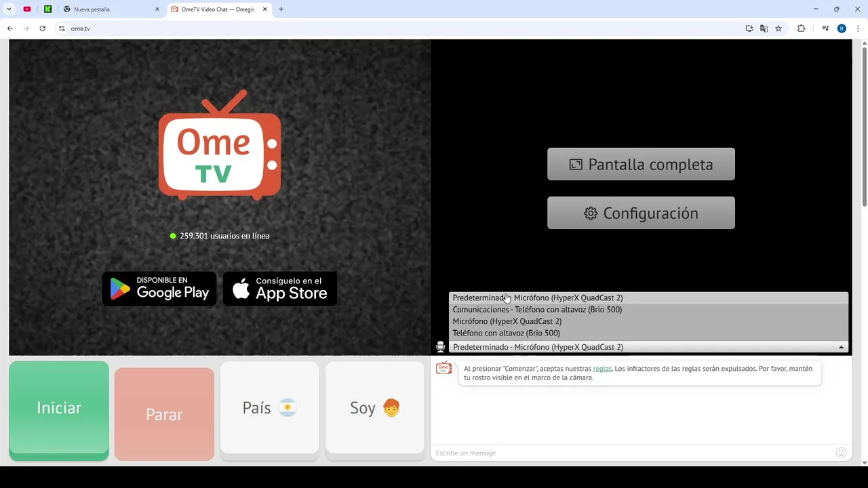Open the Chrome three-dot menu
Image resolution: width=868 pixels, height=488 pixels.
[x=859, y=28]
